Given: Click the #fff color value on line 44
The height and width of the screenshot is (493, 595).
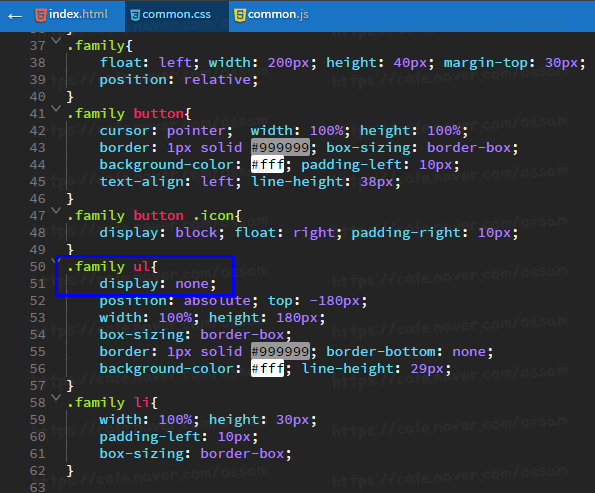Looking at the screenshot, I should [268, 164].
